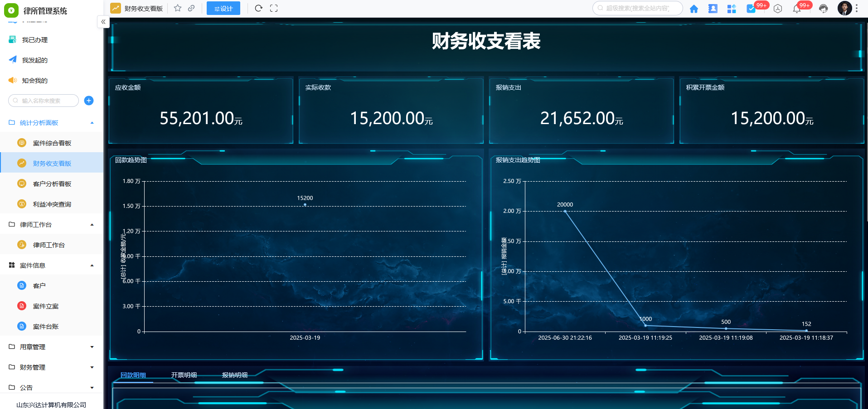Refresh the dashboard with the reload icon

coord(258,8)
